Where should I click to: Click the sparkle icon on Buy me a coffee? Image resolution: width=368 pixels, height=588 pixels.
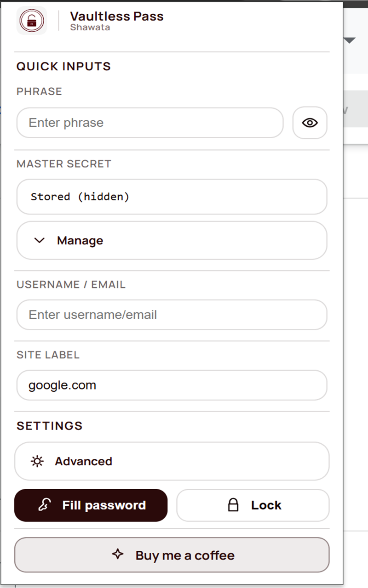(x=118, y=555)
